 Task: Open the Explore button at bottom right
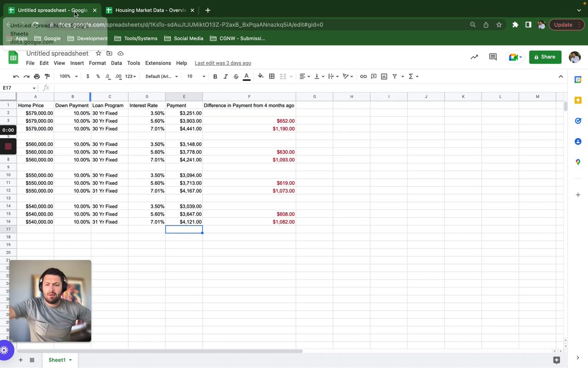pos(557,360)
